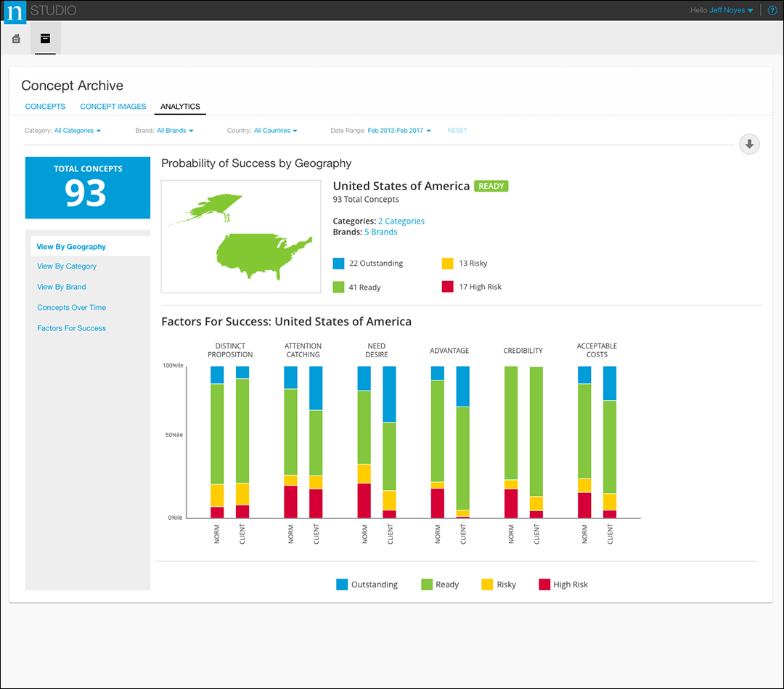Click the High Risk legend swatch below chart
The height and width of the screenshot is (689, 784).
click(544, 584)
